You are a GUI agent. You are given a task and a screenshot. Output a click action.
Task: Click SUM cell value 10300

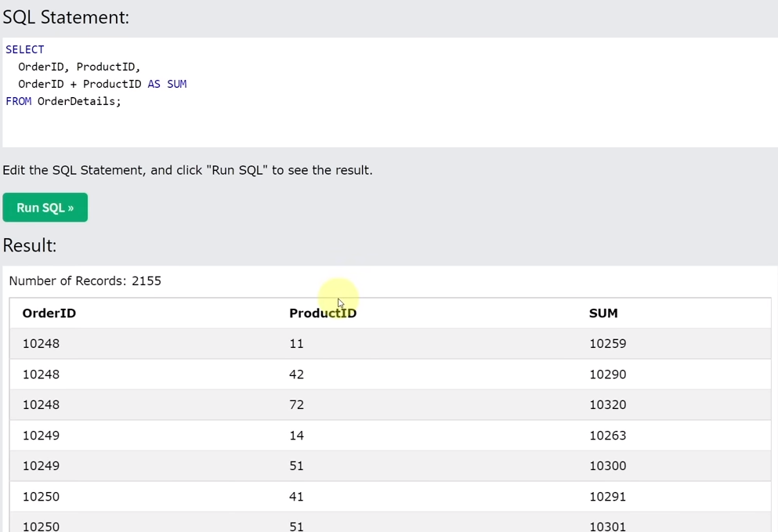[x=608, y=465]
